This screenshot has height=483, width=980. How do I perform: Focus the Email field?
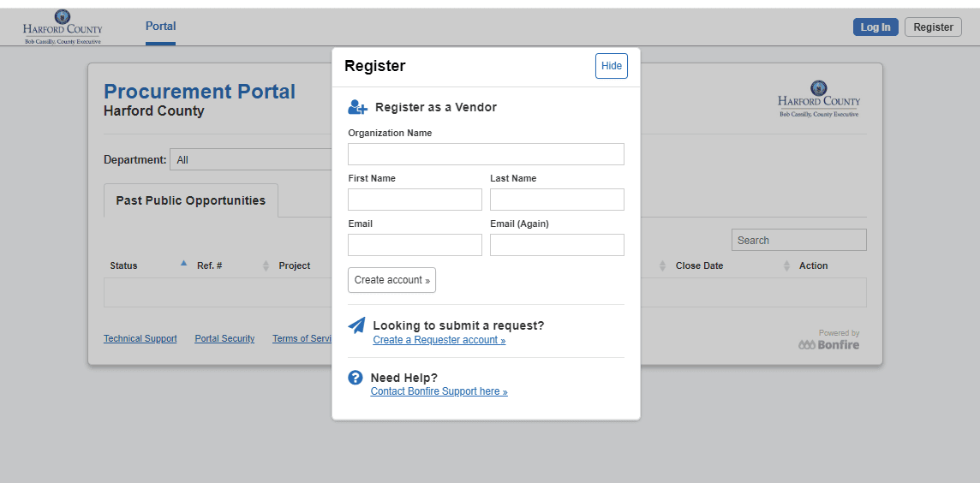pyautogui.click(x=415, y=245)
